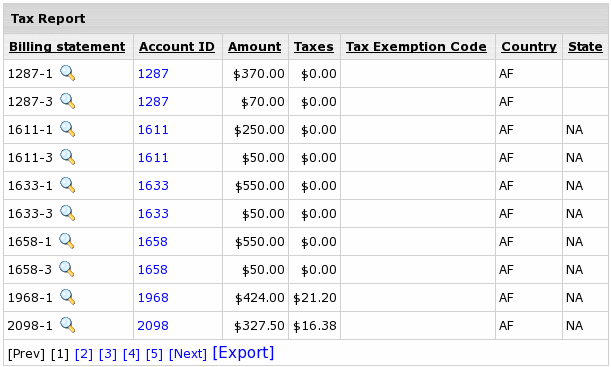Sort the report by Country
The image size is (611, 367).
pyautogui.click(x=529, y=47)
